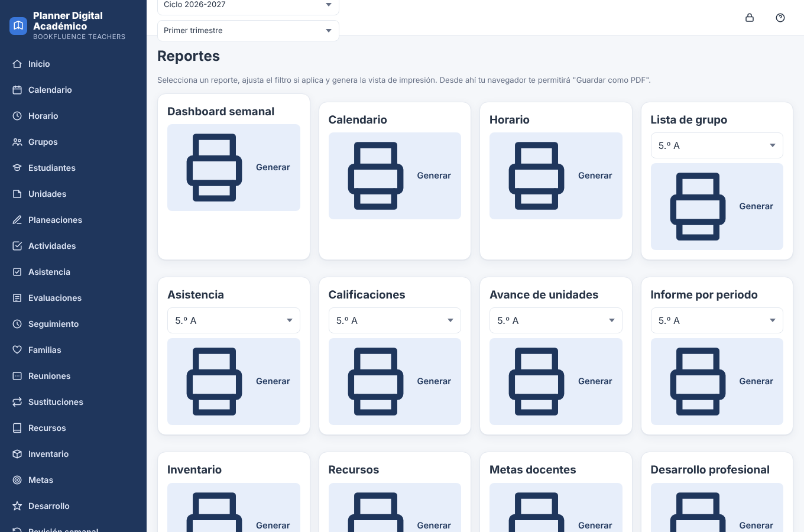Click the Planner Digital Académico logo icon

coord(18,25)
